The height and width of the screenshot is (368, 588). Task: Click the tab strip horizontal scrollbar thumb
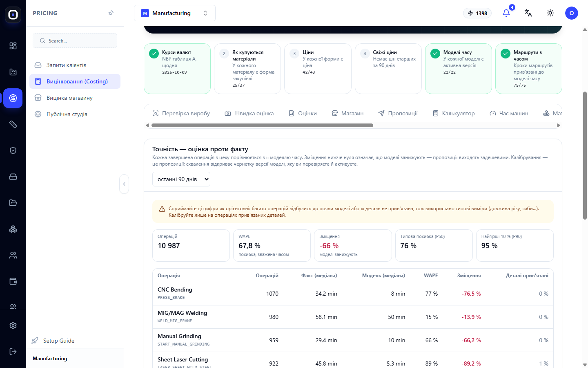point(262,126)
